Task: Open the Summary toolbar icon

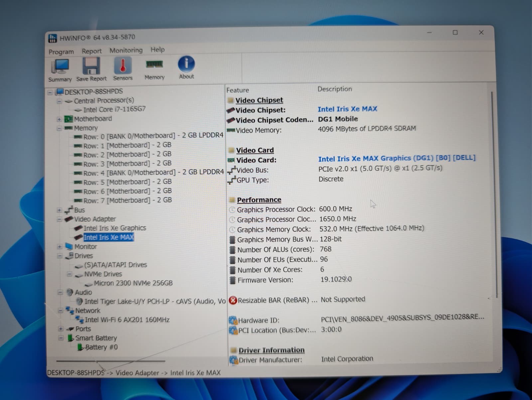Action: tap(60, 66)
